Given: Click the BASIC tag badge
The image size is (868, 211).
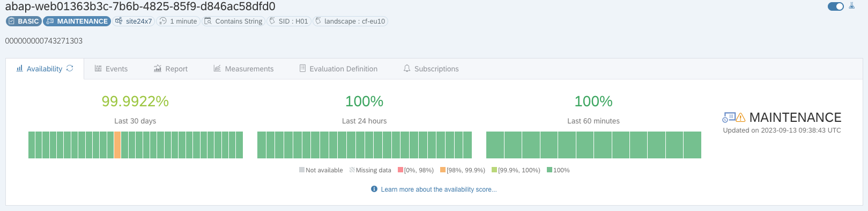Looking at the screenshot, I should click(x=23, y=21).
